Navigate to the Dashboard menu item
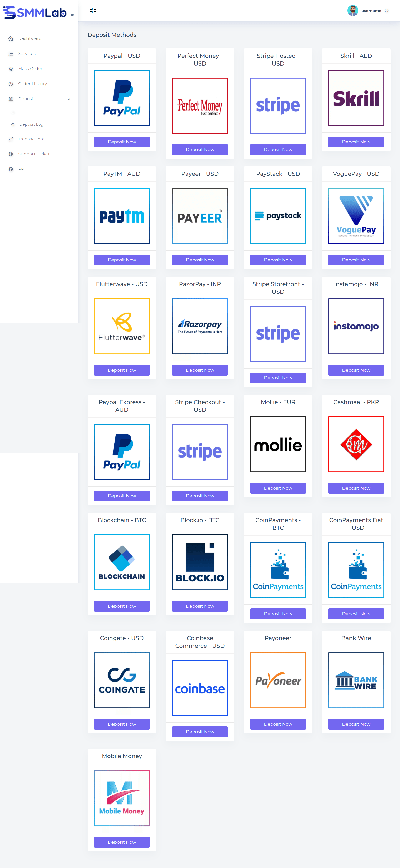This screenshot has height=868, width=400. coord(30,38)
